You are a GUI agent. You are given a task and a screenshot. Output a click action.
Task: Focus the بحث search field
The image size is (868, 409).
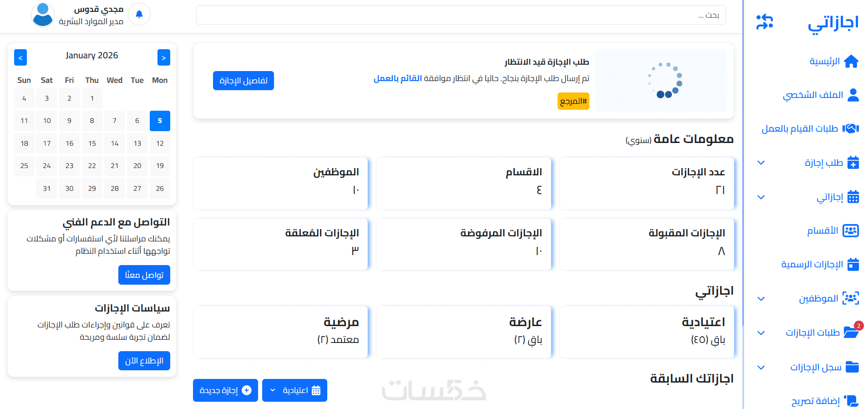click(x=461, y=15)
